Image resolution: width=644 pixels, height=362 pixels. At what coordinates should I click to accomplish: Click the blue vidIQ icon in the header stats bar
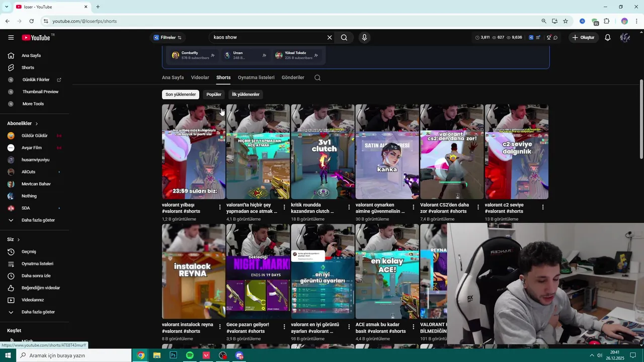tap(531, 38)
